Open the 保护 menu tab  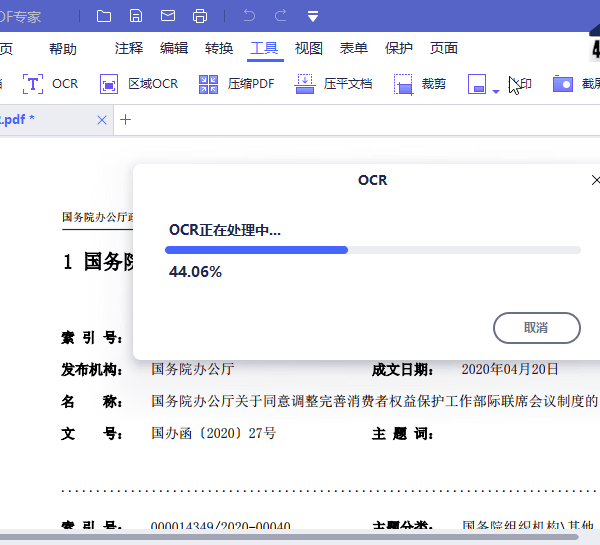coord(399,48)
